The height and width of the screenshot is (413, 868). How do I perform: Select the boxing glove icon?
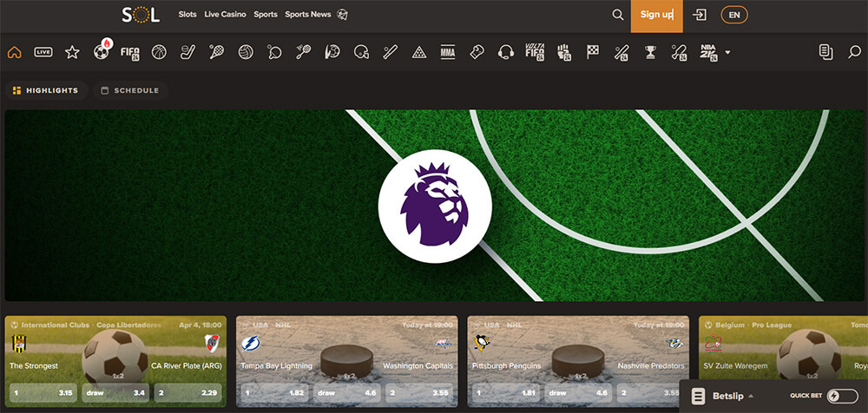(x=477, y=53)
